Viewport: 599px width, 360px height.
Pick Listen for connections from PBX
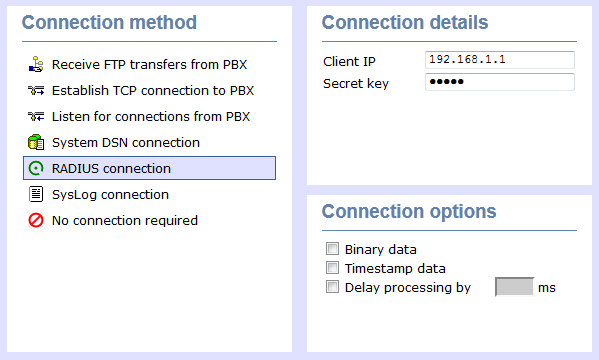(x=149, y=117)
